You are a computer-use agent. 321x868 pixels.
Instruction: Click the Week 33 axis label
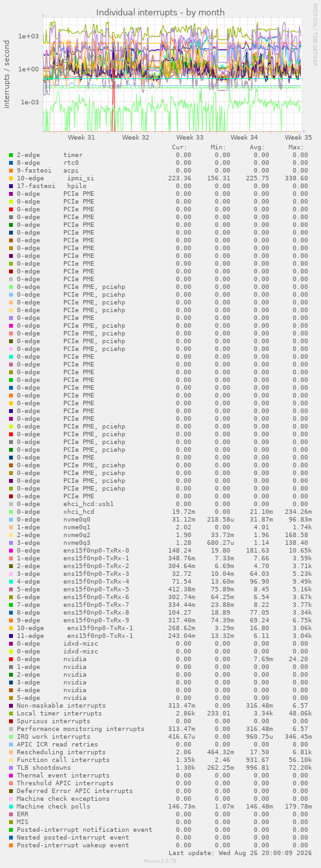[x=190, y=138]
